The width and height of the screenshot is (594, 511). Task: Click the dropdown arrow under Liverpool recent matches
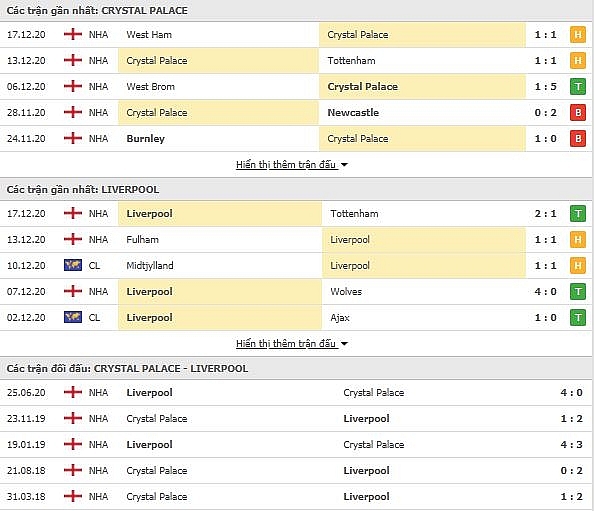pos(344,344)
